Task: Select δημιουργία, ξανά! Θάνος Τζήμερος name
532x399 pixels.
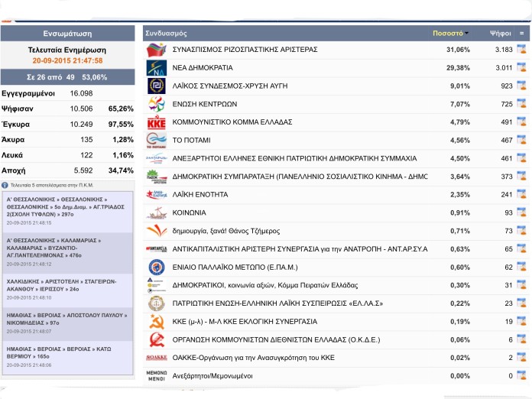Action: pos(226,231)
